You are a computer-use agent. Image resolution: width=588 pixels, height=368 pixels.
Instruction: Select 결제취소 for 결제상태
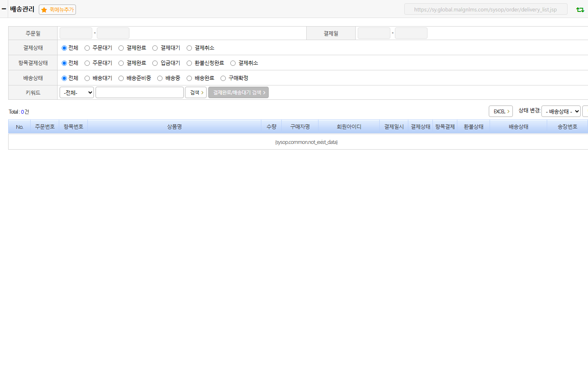pos(189,48)
